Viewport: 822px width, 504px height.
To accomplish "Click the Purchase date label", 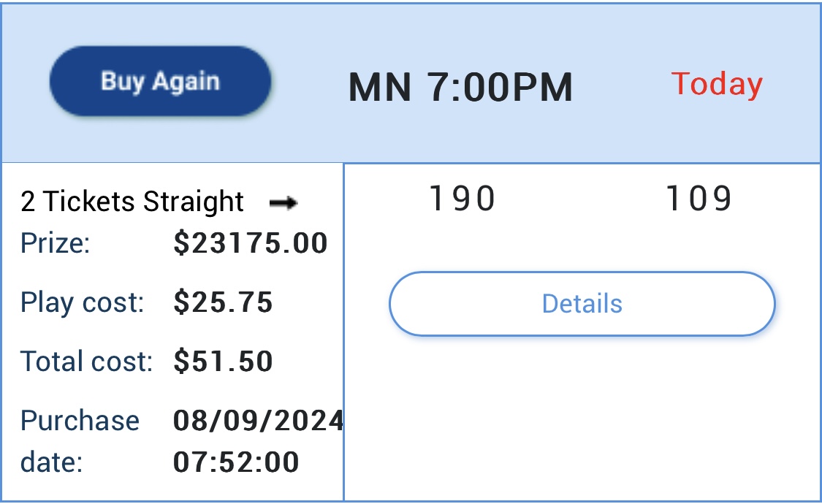I will tap(80, 442).
